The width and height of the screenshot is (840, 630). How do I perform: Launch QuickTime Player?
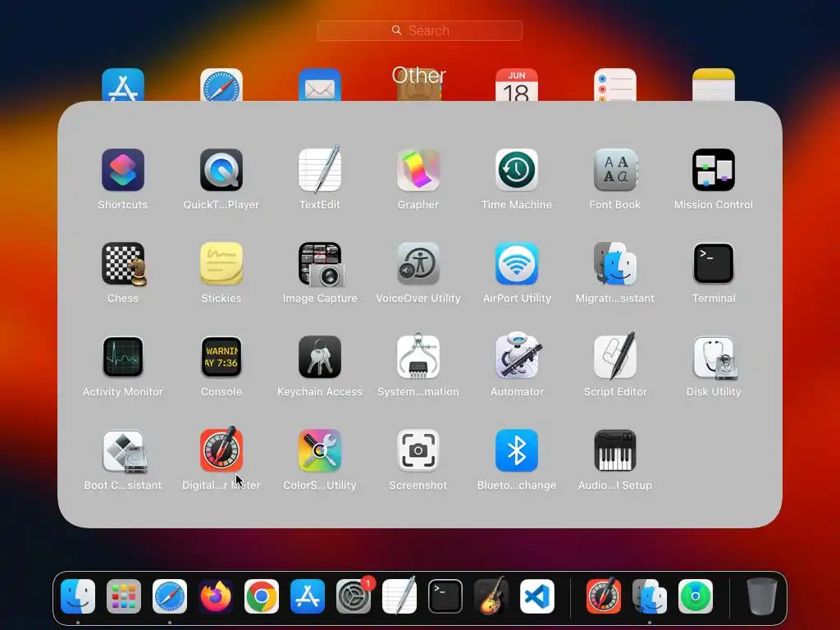(x=221, y=171)
